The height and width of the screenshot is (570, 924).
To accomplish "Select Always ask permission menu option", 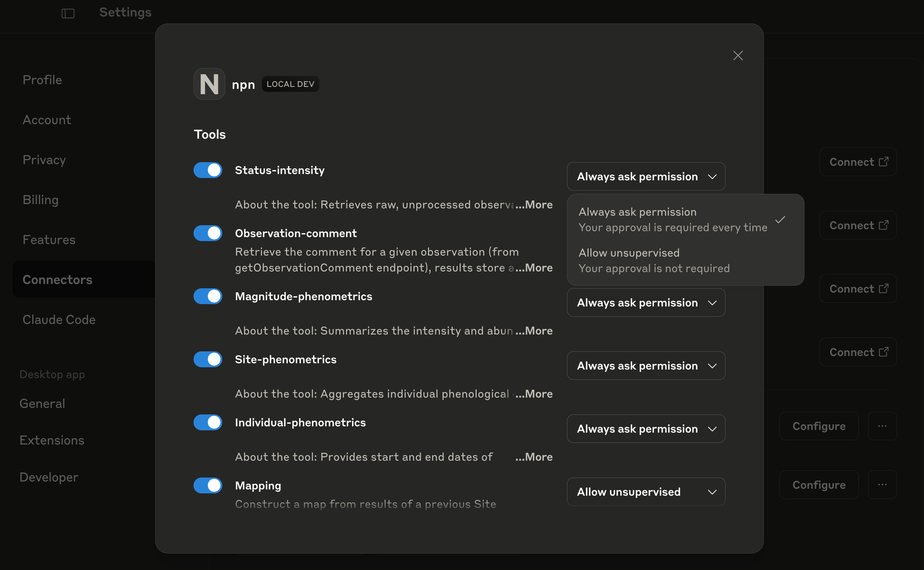I will tap(685, 219).
